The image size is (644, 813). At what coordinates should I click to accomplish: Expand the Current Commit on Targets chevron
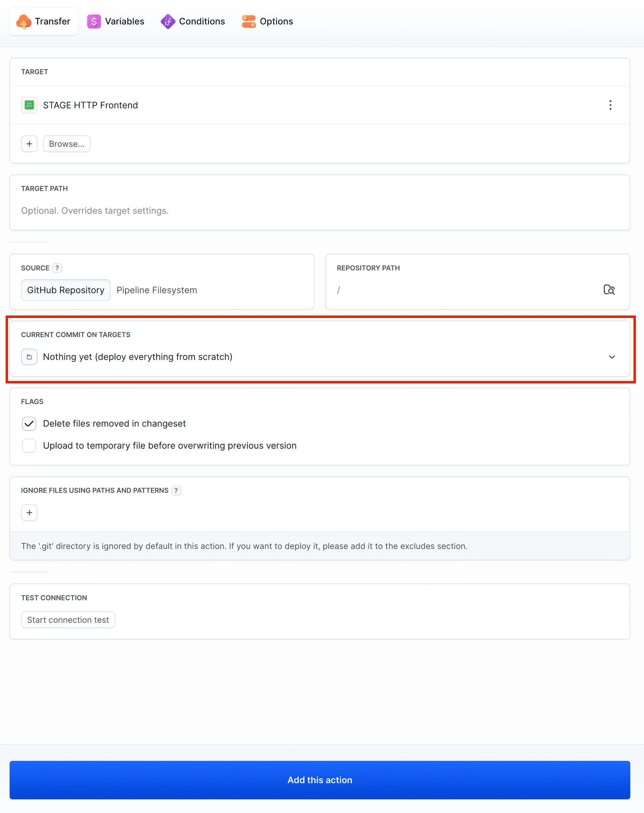[611, 357]
